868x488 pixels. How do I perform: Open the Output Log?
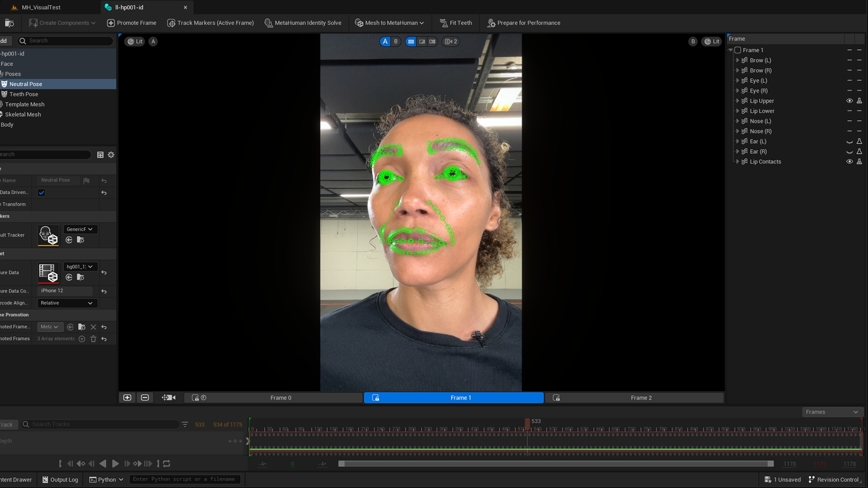[60, 479]
